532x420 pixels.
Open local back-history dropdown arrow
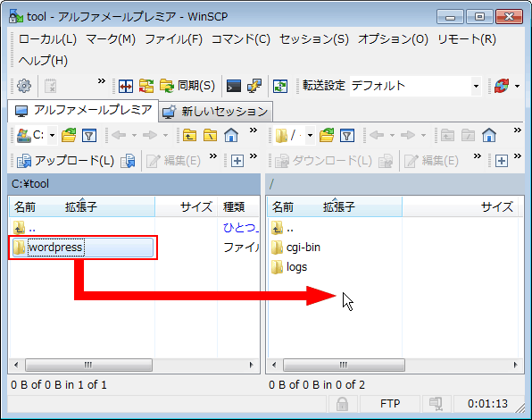(x=135, y=135)
